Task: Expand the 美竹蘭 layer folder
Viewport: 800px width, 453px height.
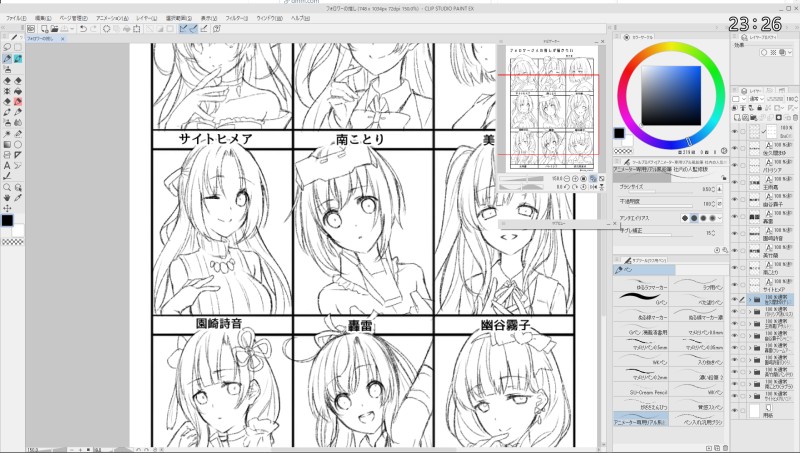Action: click(750, 372)
